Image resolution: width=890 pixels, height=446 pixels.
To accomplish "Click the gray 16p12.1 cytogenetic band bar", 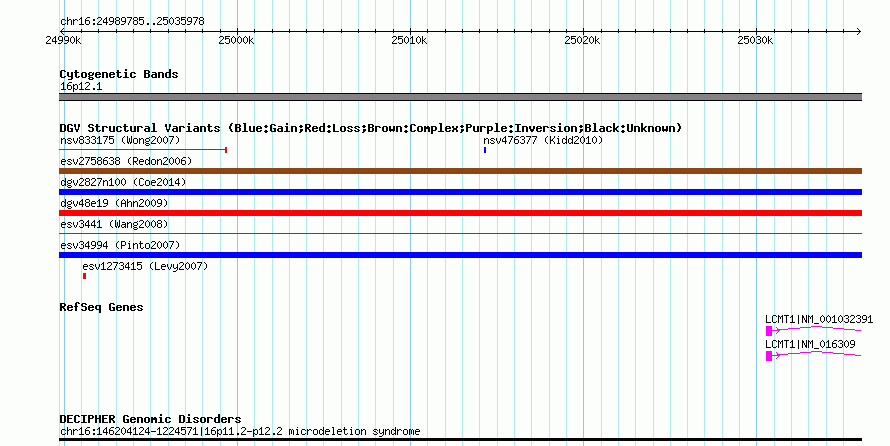I will coord(460,97).
